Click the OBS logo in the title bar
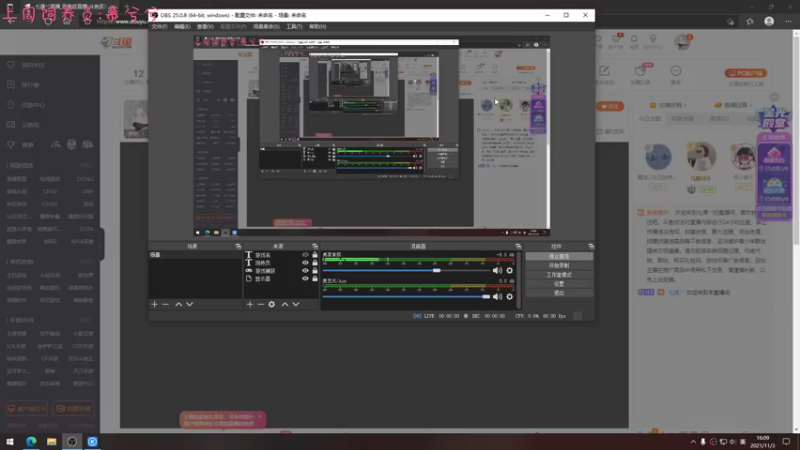Screen dimensions: 800x450 coord(154,15)
